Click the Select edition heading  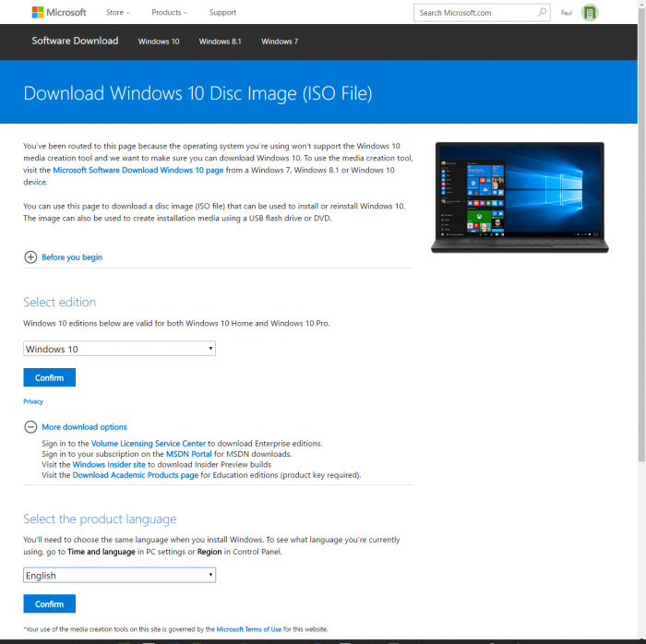pyautogui.click(x=60, y=302)
